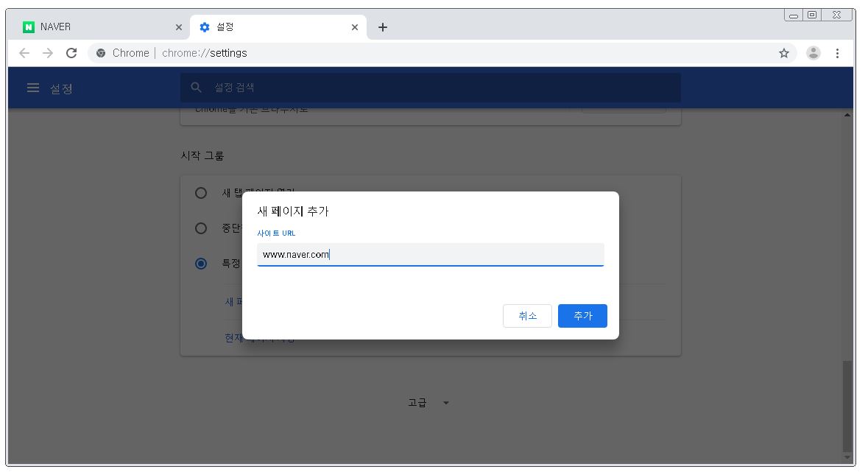Click the Chrome site info icon
The image size is (868, 475).
tap(101, 53)
